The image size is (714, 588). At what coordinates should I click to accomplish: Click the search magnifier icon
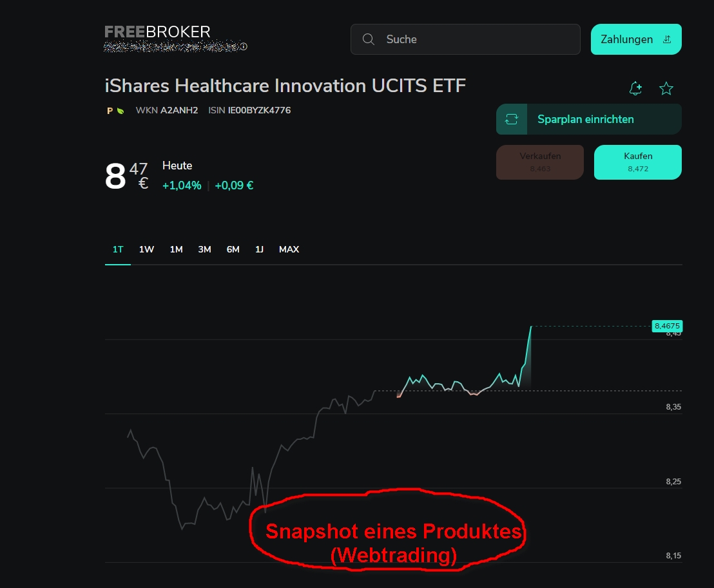[369, 39]
